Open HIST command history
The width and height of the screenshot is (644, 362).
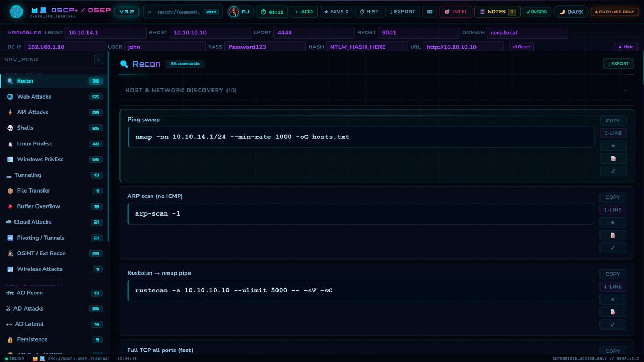pos(369,12)
